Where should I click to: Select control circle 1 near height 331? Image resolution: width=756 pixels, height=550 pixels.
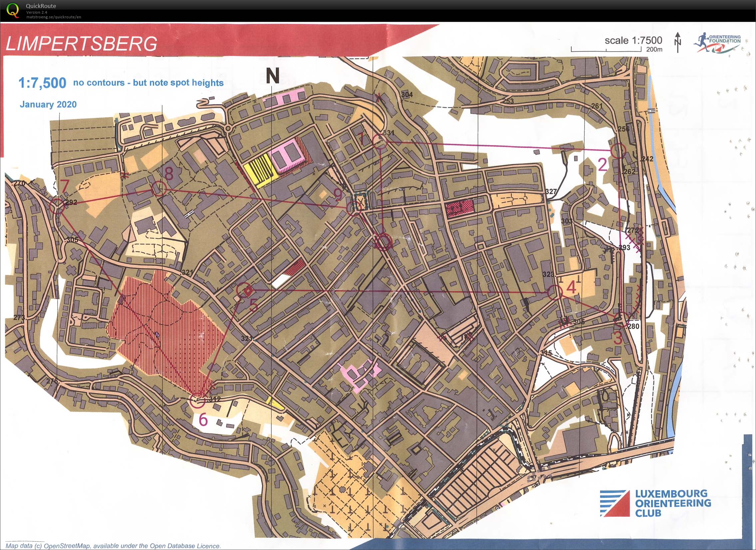pyautogui.click(x=379, y=141)
